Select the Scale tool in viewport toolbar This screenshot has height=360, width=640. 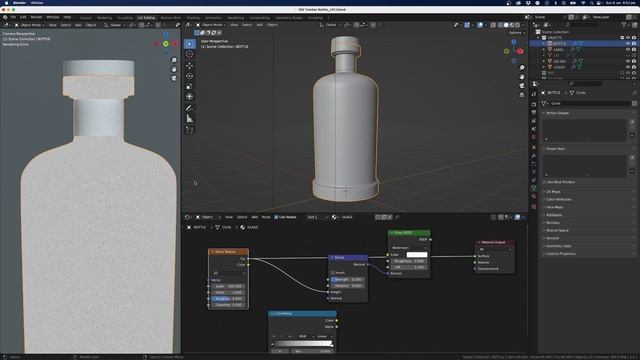click(x=190, y=86)
